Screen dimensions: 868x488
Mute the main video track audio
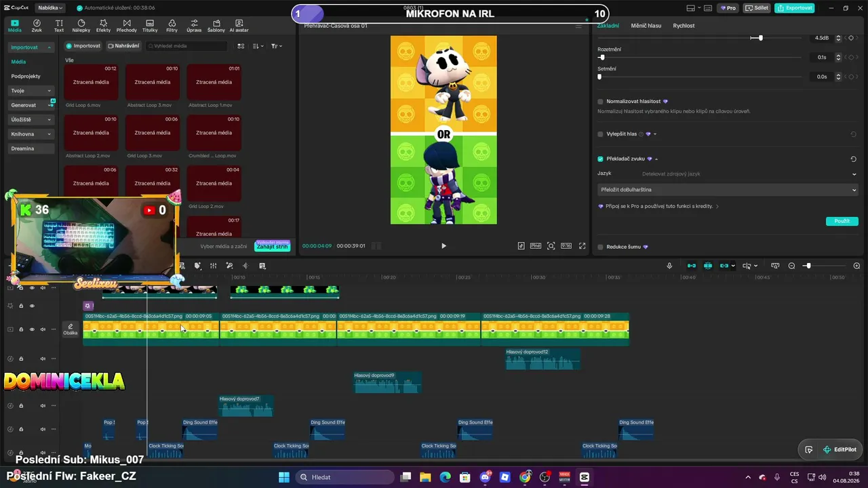(x=43, y=329)
